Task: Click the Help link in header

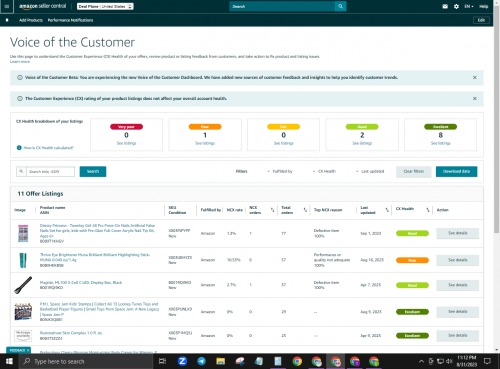Action: tap(484, 6)
